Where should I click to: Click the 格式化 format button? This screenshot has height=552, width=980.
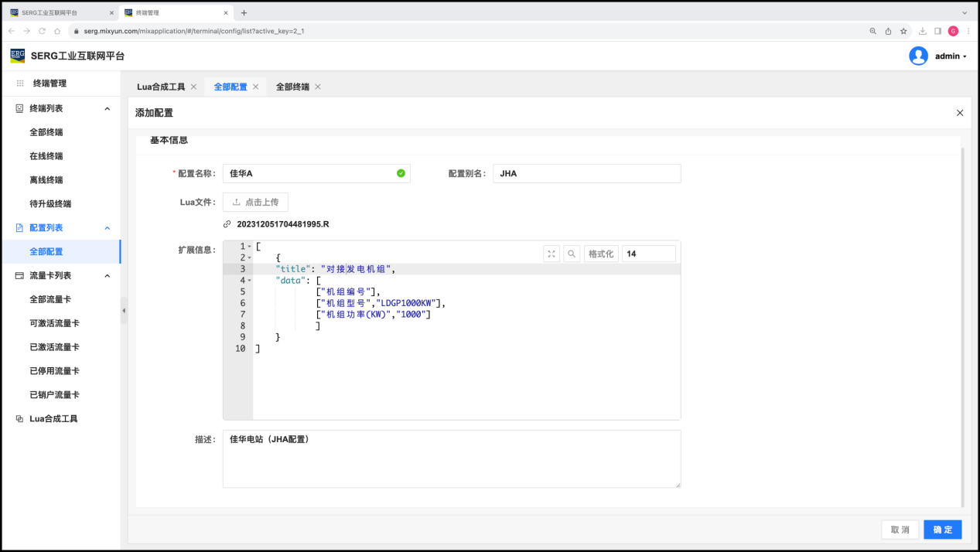tap(600, 254)
